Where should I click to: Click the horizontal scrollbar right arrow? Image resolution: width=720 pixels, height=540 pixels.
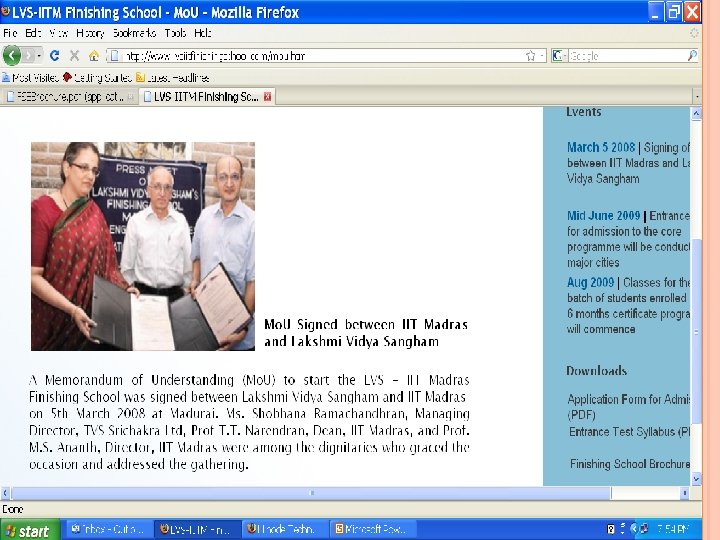685,493
